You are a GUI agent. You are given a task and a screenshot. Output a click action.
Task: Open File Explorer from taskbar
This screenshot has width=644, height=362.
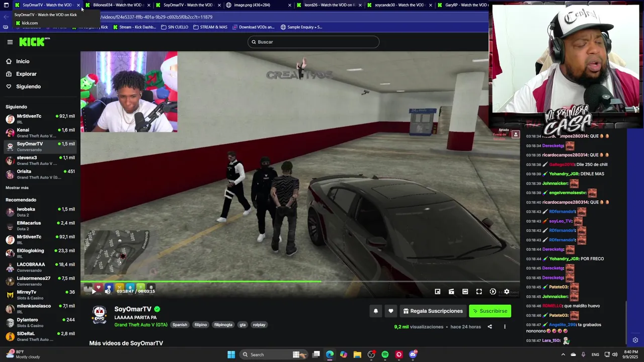357,354
